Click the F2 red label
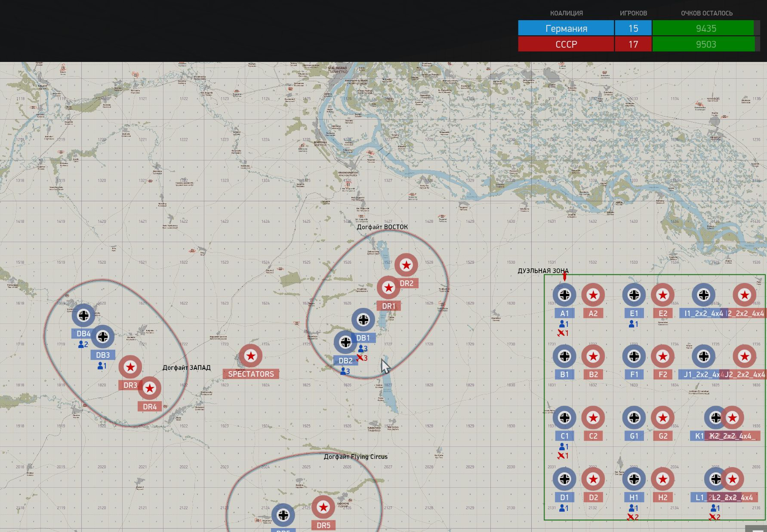The image size is (767, 532). coord(662,375)
